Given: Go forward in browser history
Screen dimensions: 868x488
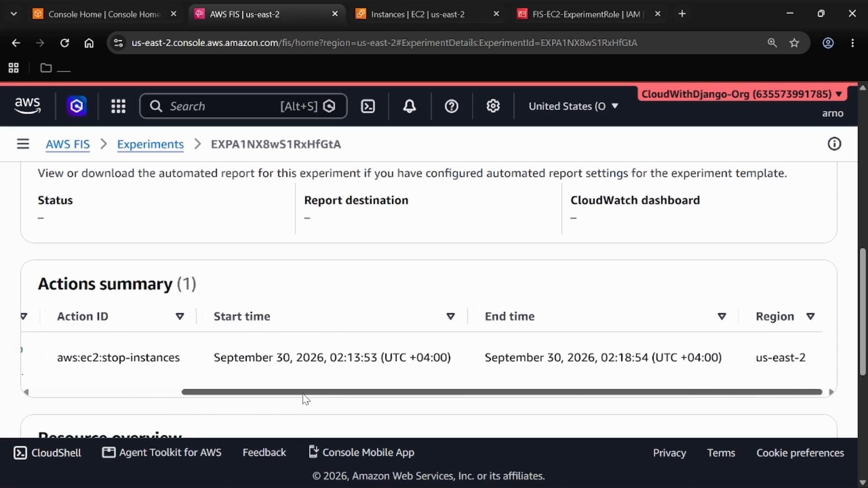Looking at the screenshot, I should [x=40, y=43].
